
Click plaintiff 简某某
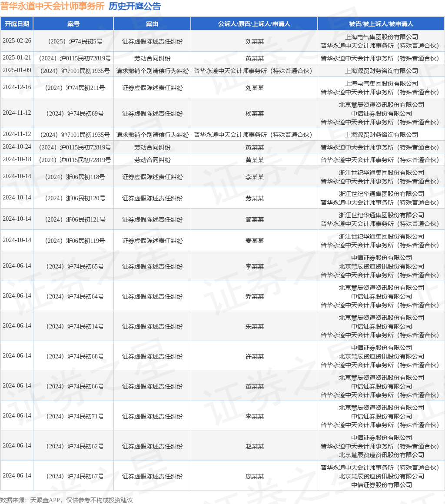[x=254, y=219]
